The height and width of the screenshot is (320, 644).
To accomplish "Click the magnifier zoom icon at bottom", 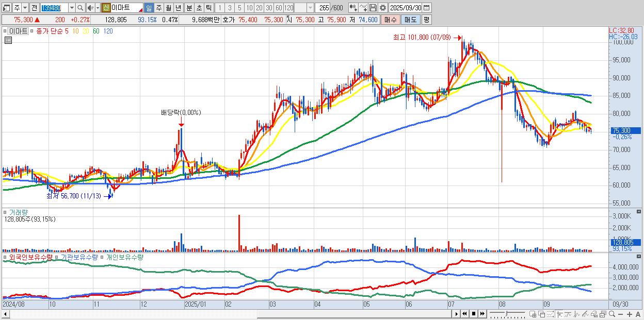I will click(611, 314).
